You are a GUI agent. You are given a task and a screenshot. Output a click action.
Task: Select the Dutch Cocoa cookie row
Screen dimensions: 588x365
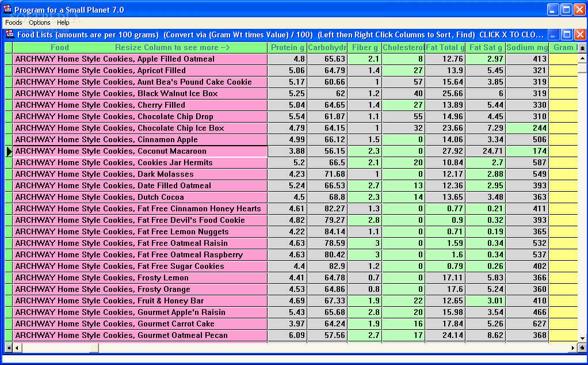[140, 197]
